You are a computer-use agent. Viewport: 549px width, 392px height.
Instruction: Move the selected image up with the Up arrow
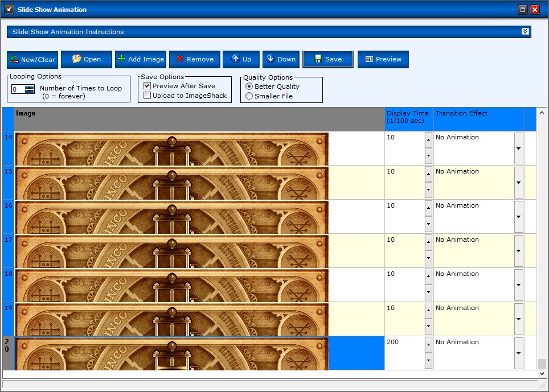coord(235,59)
